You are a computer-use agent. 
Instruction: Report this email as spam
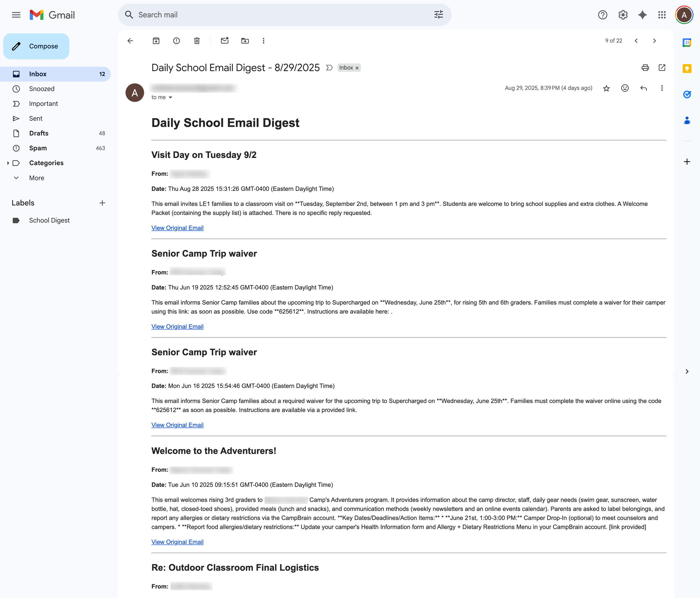tap(176, 41)
